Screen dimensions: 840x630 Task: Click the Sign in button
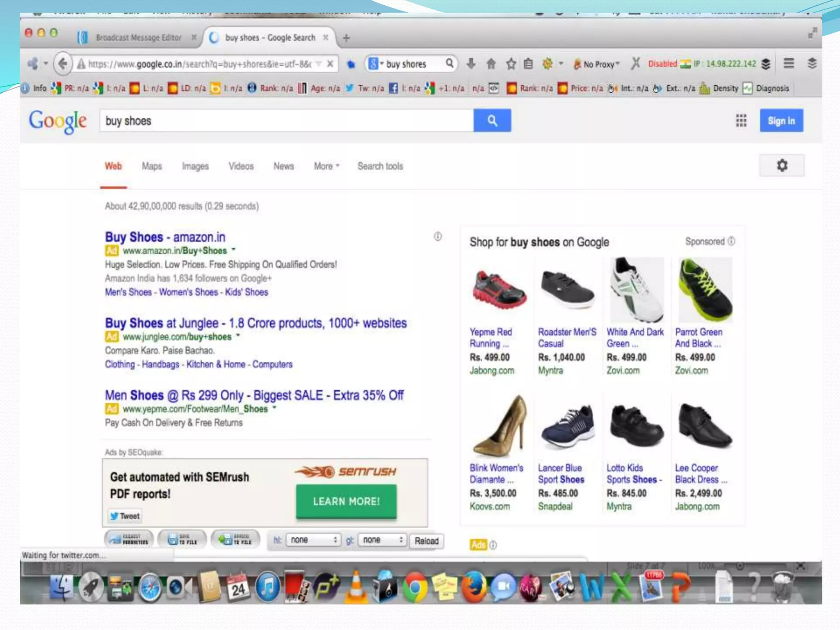(x=781, y=121)
